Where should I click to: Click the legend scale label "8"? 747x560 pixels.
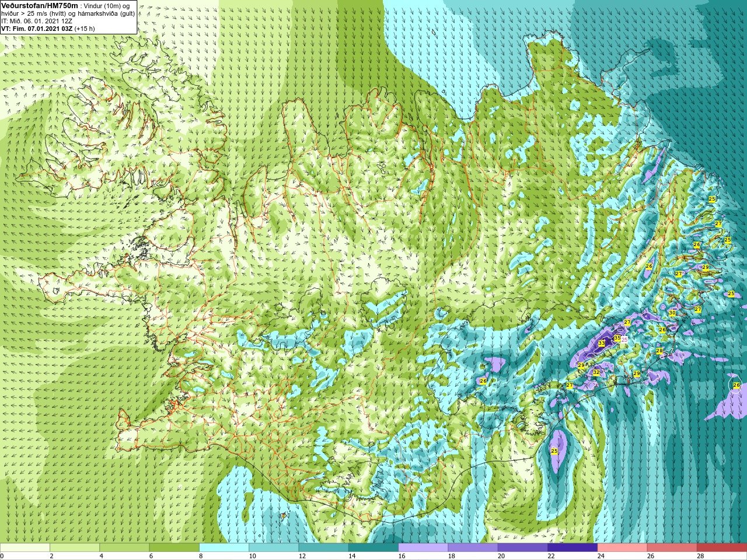point(201,556)
